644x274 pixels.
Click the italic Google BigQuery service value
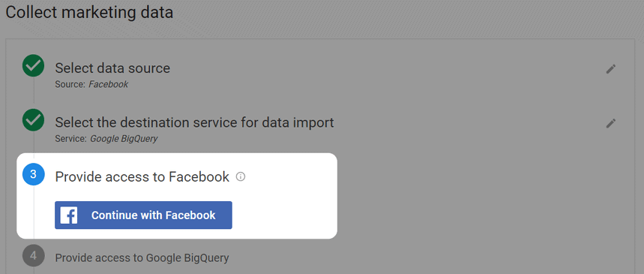124,139
